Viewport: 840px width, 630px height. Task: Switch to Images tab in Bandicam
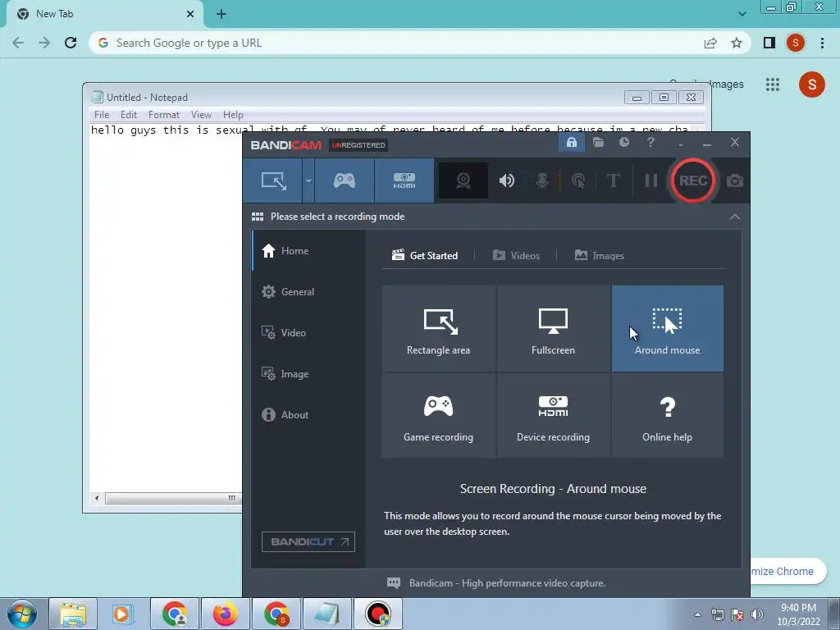pyautogui.click(x=600, y=256)
